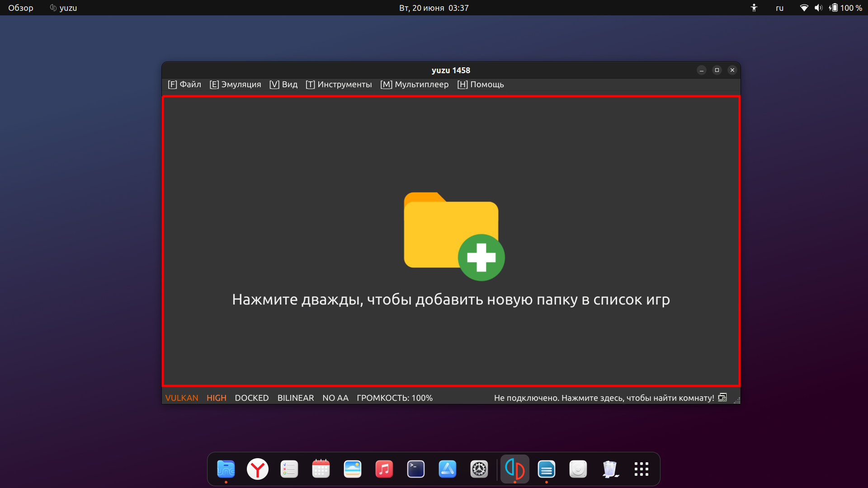Open the Мультиплеер menu
This screenshot has width=868, height=488.
415,84
